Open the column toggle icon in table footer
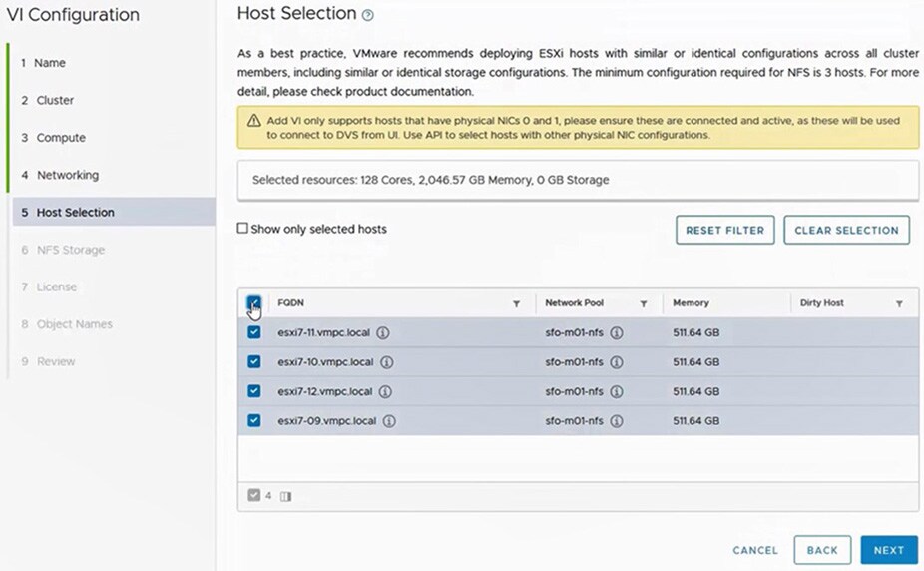 [x=285, y=496]
